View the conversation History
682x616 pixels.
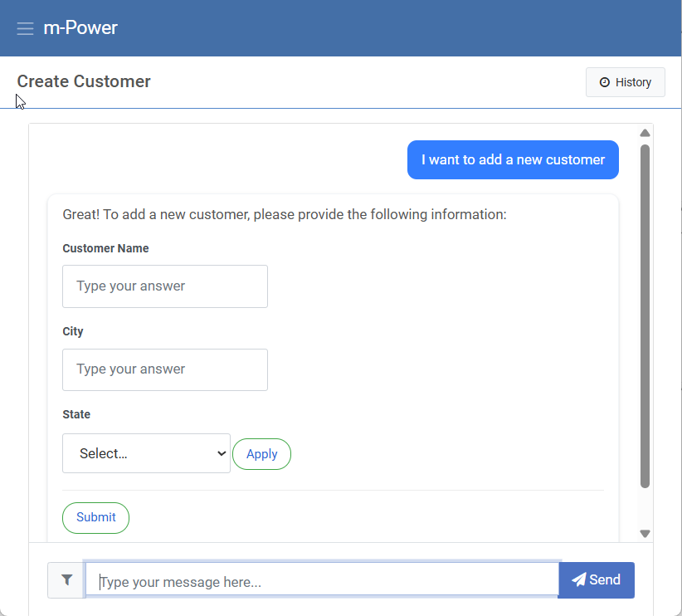pos(625,82)
